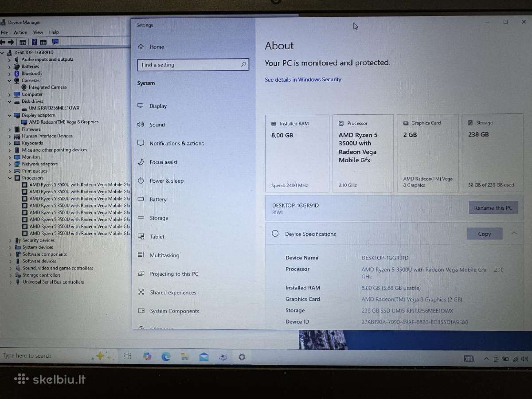The height and width of the screenshot is (399, 532).
Task: Collapse Cameras node in Device Manager
Action: click(9, 81)
